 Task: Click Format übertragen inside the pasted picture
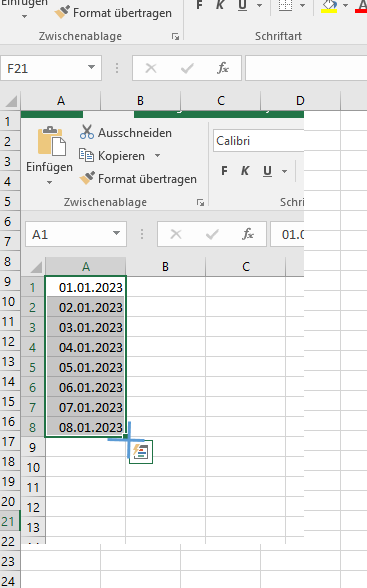coord(138,178)
